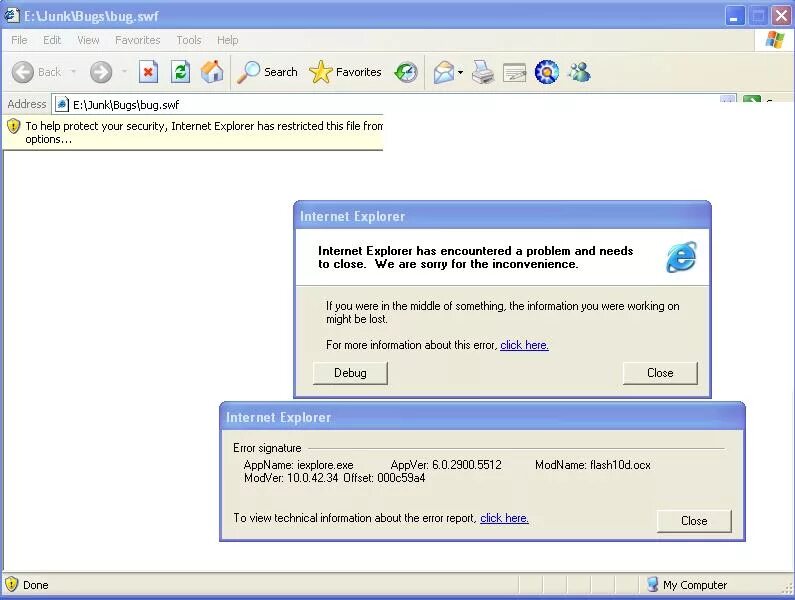The image size is (795, 600).
Task: Open the Back history dropdown arrow
Action: [74, 72]
